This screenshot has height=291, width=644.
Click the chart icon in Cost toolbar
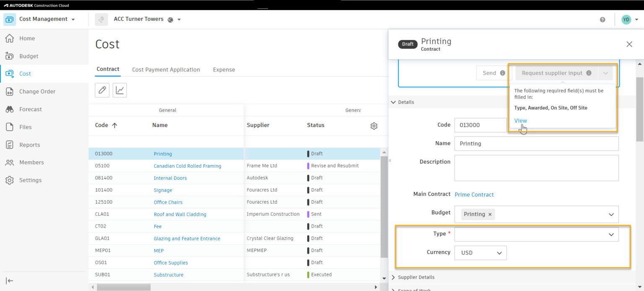(119, 90)
